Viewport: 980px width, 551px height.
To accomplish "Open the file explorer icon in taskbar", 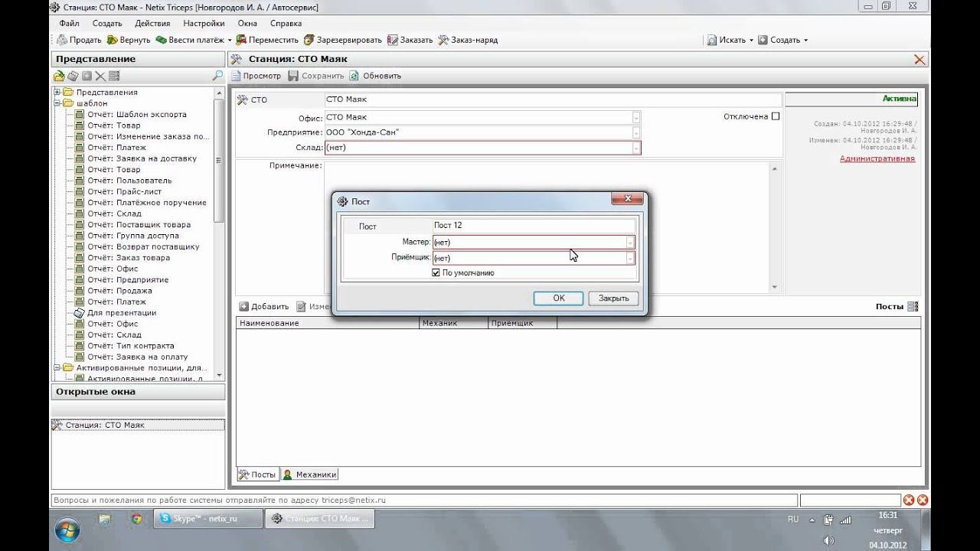I will pyautogui.click(x=105, y=519).
